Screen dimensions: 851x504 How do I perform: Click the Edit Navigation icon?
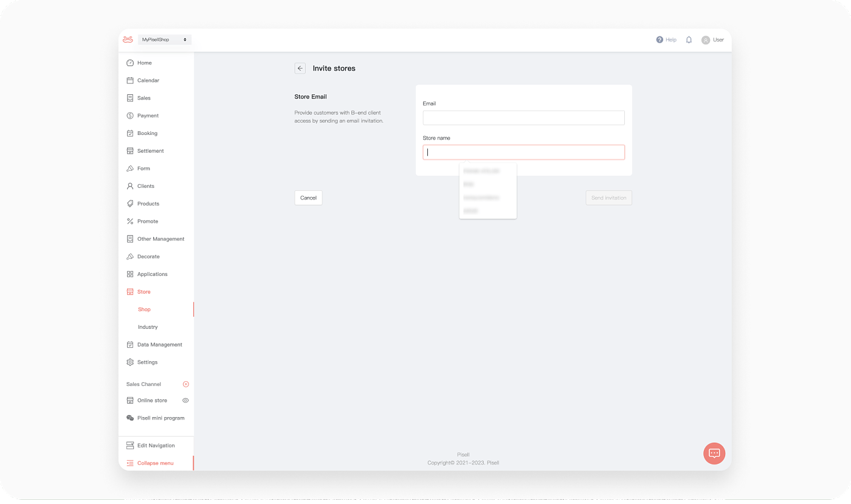tap(130, 446)
